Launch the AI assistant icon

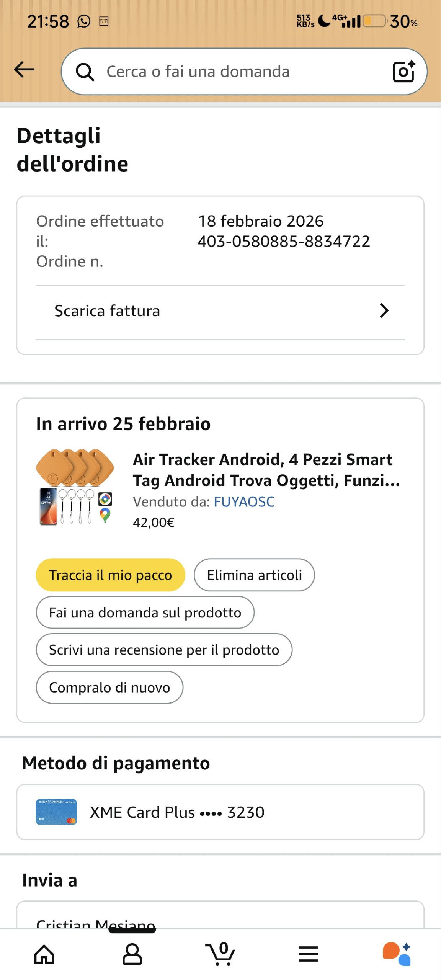[397, 954]
